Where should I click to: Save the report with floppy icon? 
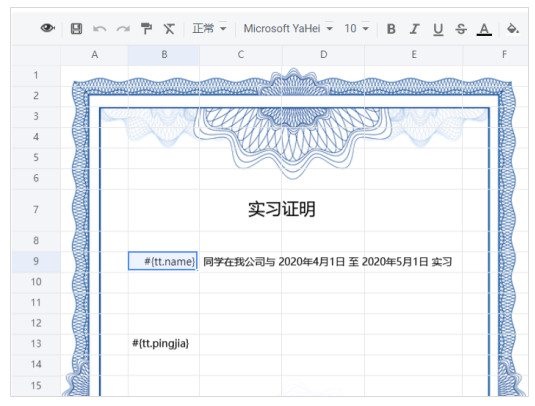[76, 29]
